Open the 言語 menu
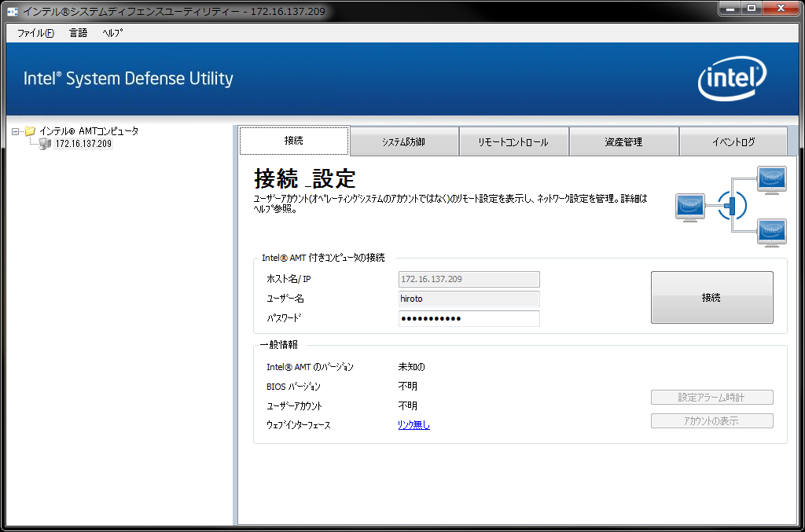 click(78, 33)
